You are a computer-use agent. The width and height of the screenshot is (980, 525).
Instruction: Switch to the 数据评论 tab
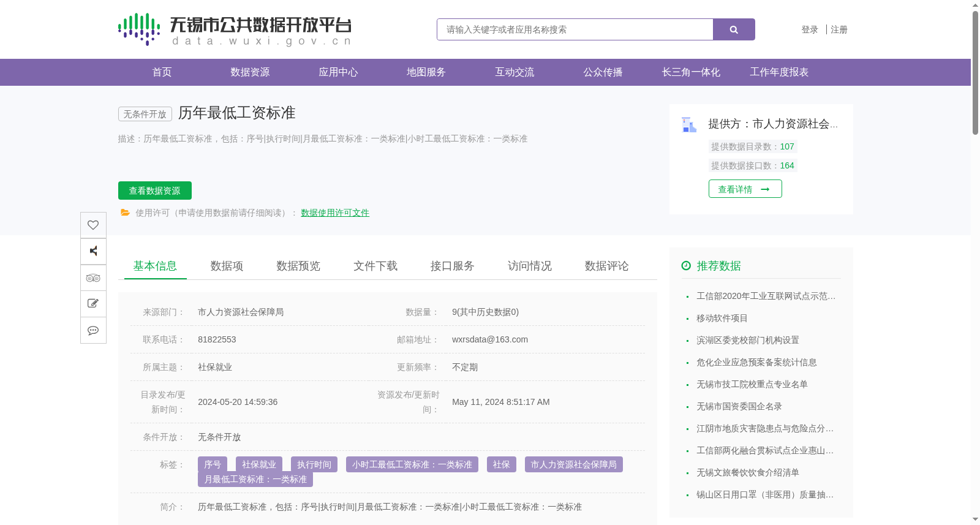pos(607,266)
